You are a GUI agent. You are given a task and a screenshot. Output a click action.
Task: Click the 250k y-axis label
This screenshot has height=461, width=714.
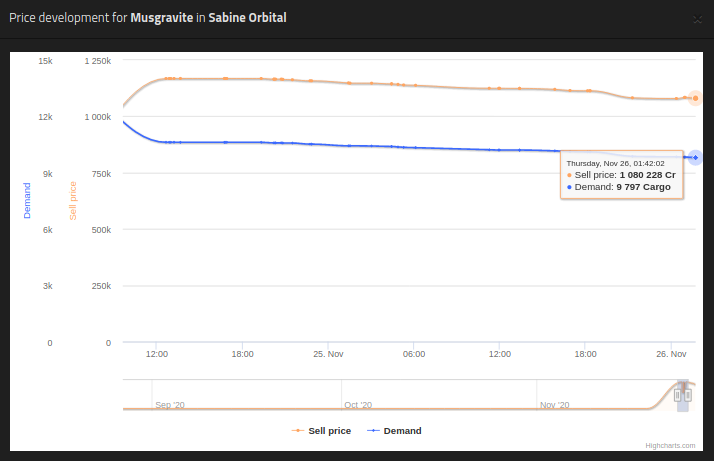(x=101, y=286)
